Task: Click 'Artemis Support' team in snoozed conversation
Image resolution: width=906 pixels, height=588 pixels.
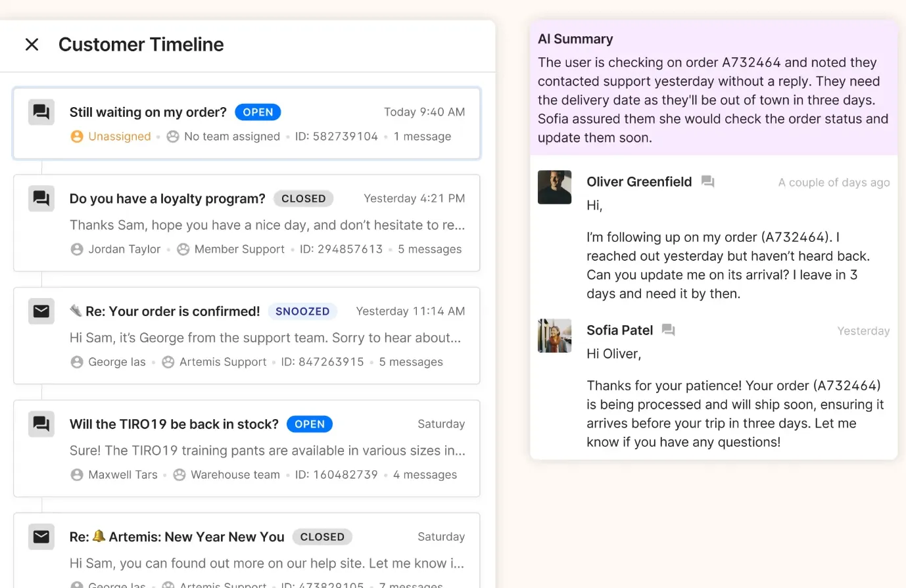Action: click(223, 362)
